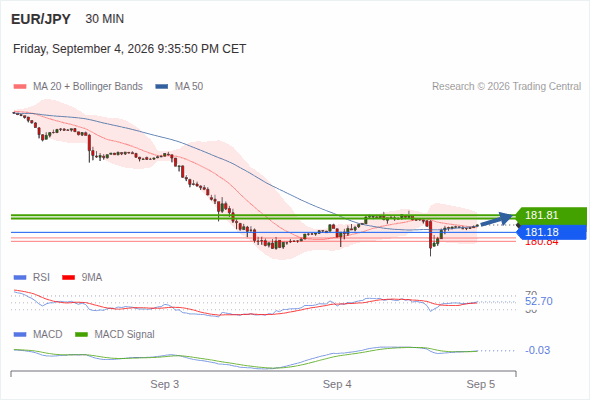The image size is (590, 400).
Task: Click the RSI legend color marker
Action: point(20,278)
